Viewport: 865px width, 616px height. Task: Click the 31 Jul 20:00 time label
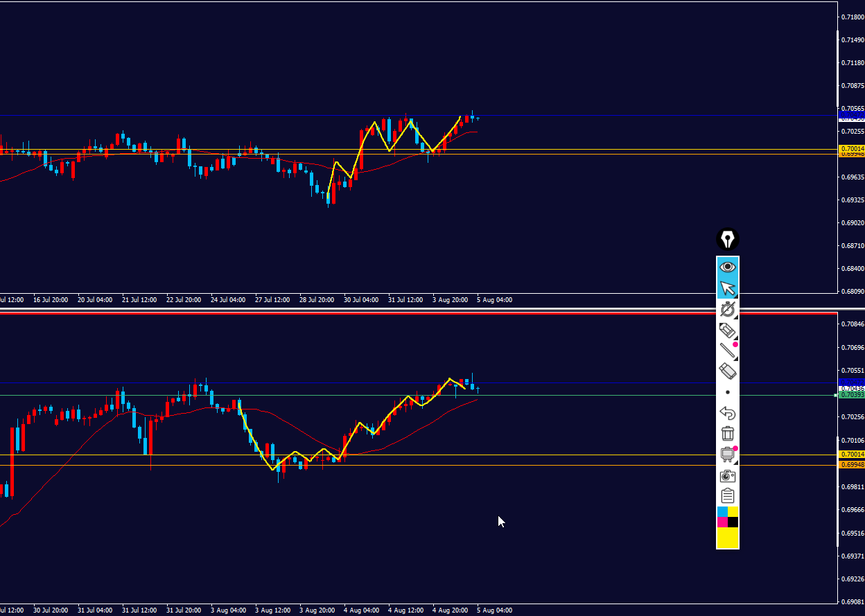pos(184,610)
